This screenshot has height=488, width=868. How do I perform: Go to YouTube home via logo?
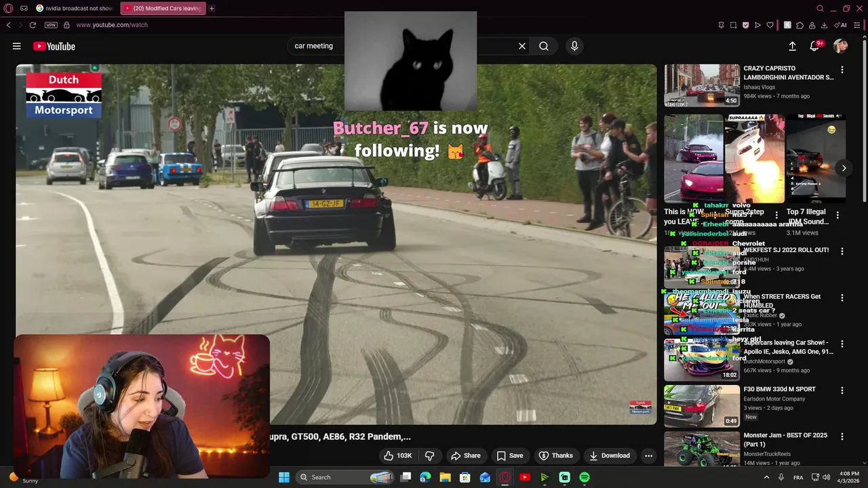(x=54, y=46)
